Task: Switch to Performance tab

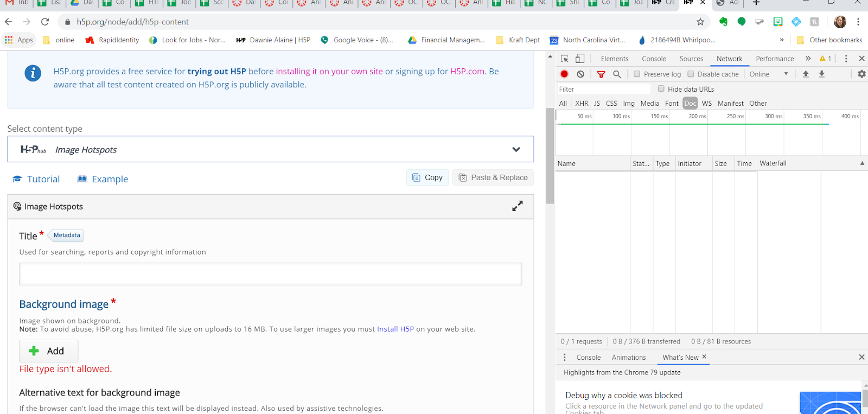Action: click(x=775, y=59)
